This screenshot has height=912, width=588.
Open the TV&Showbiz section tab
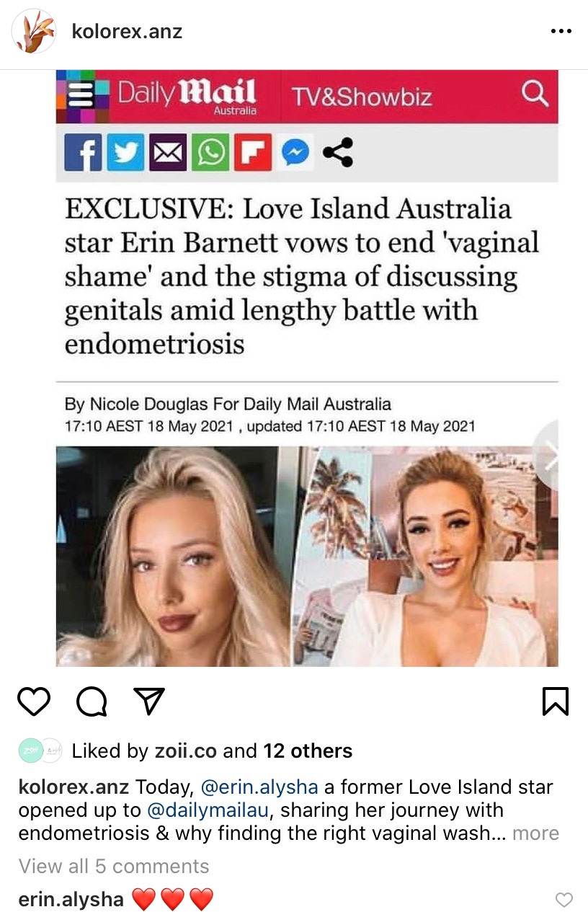pos(361,97)
